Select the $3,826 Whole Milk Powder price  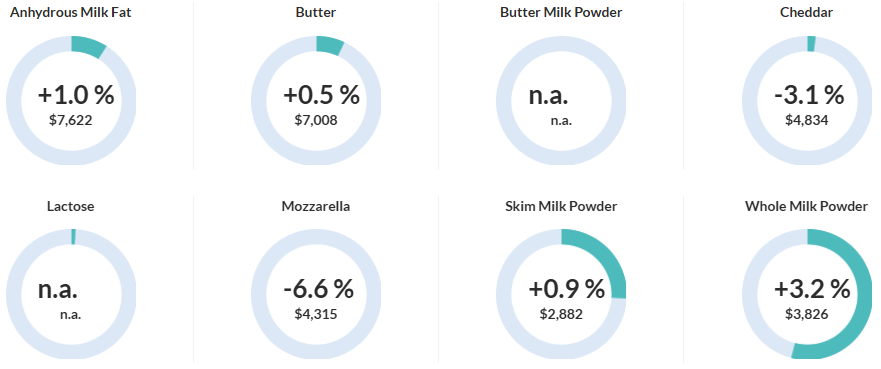806,314
